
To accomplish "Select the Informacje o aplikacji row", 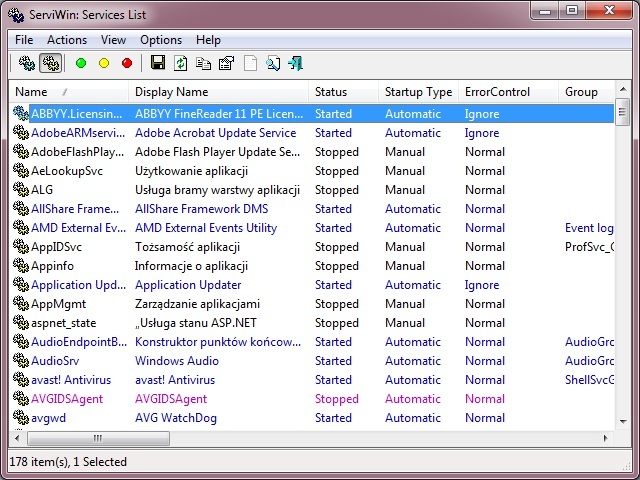I will [313, 265].
